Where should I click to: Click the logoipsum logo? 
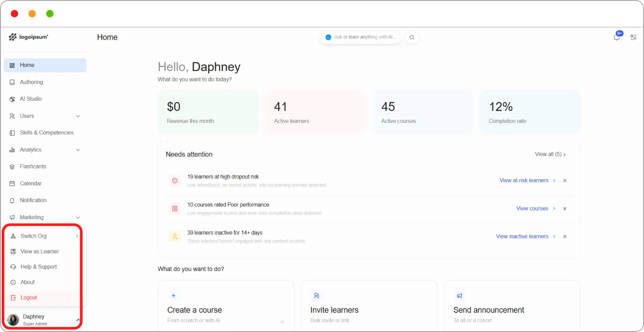[29, 37]
